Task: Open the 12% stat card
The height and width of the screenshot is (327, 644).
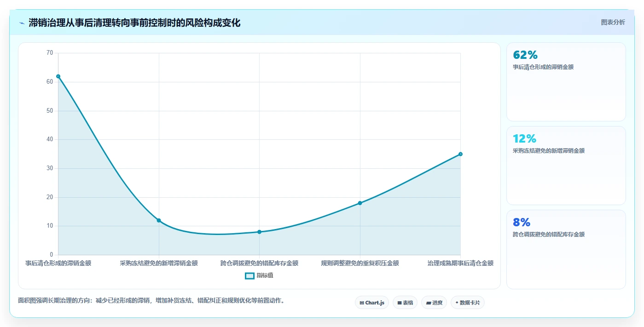Action: pyautogui.click(x=566, y=166)
